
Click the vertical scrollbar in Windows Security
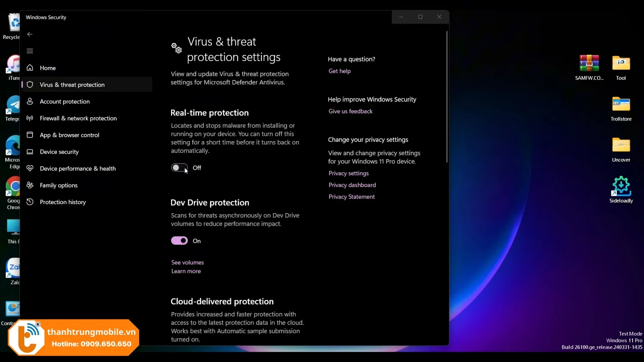click(x=447, y=97)
